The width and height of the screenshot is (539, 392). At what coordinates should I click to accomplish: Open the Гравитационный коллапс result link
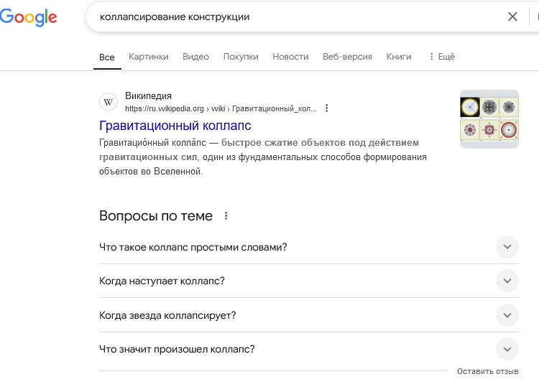coord(175,126)
